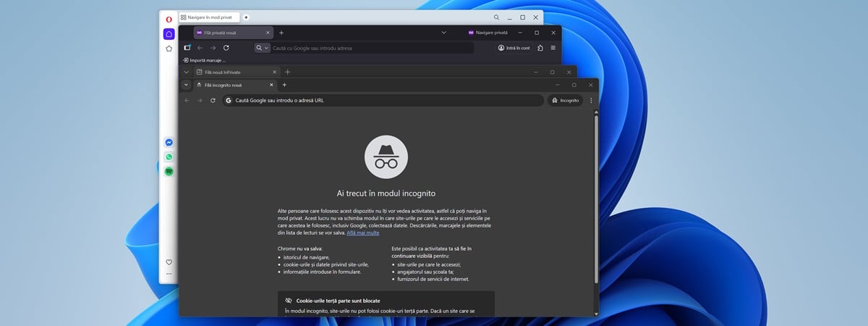Click the Opera logo menu icon

click(x=169, y=18)
